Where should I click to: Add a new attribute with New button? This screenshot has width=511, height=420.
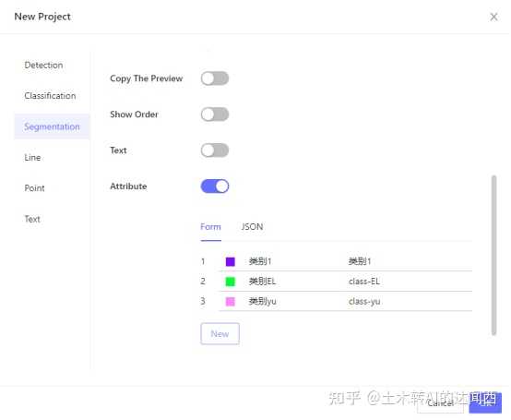(220, 333)
